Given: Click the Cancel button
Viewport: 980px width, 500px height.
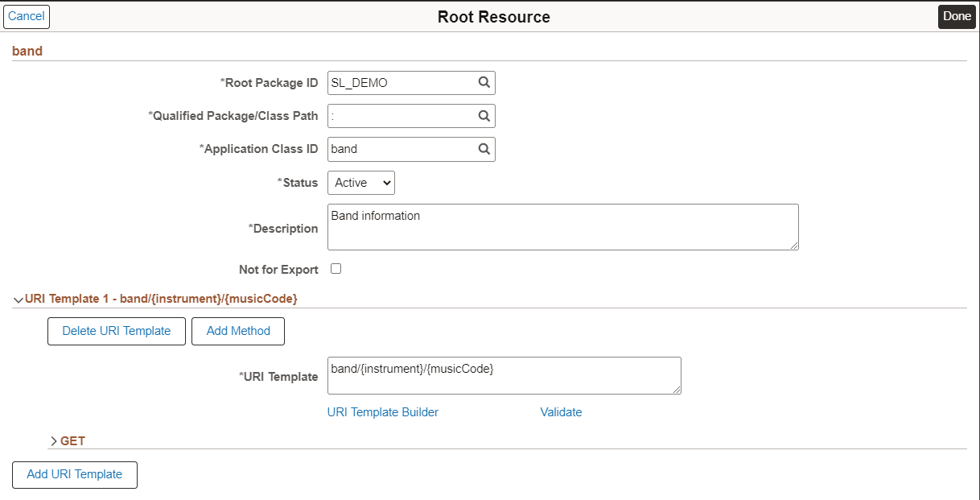Looking at the screenshot, I should click(26, 16).
